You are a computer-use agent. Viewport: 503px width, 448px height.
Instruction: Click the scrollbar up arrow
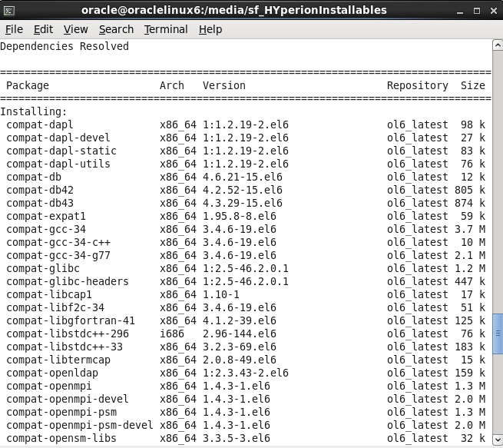(498, 45)
